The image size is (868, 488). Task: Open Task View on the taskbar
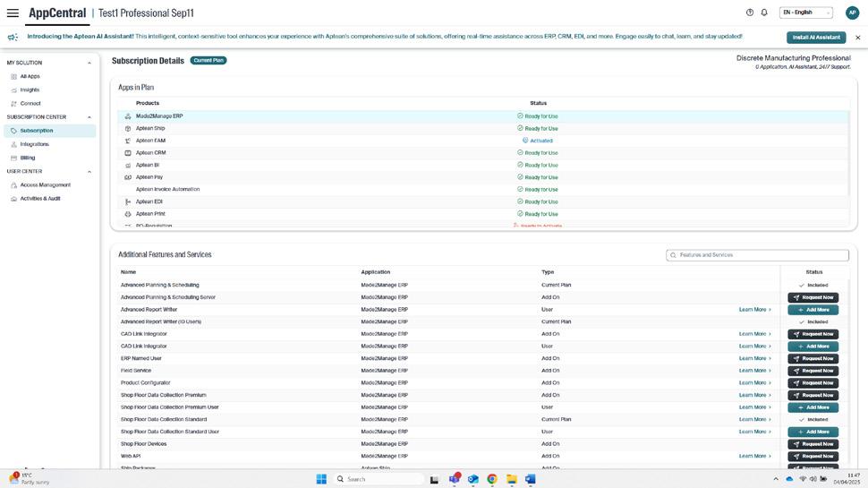pyautogui.click(x=435, y=480)
